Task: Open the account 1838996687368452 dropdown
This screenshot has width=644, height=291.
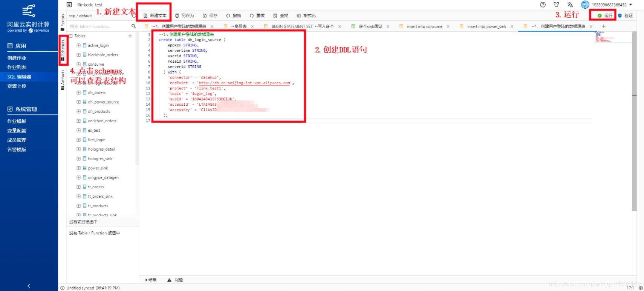Action: point(612,5)
